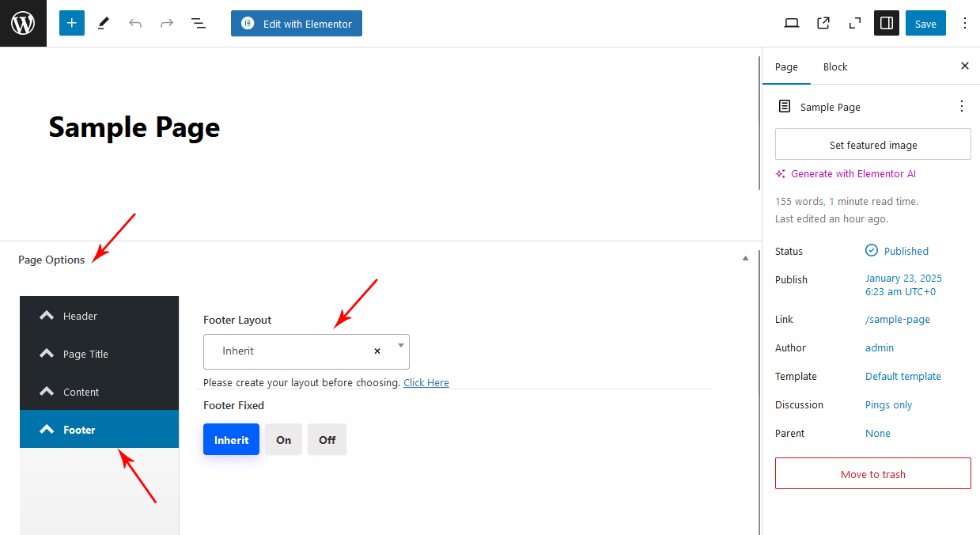
Task: Click the Undo arrow icon
Action: (135, 23)
